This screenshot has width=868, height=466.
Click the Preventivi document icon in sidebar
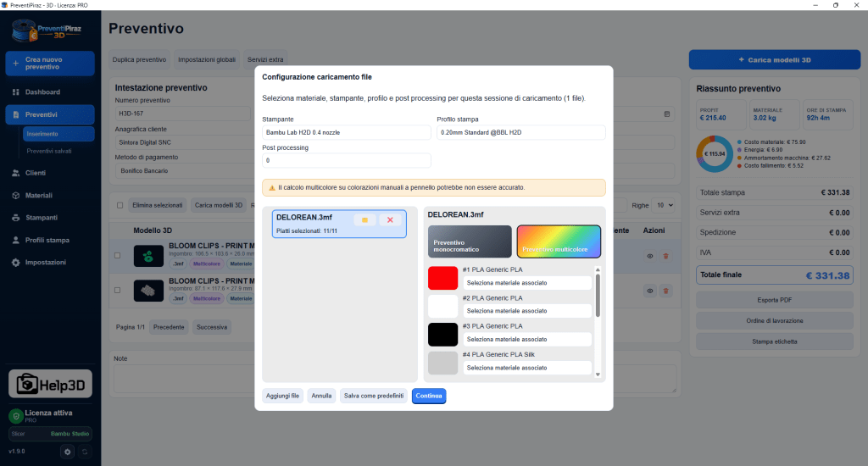click(15, 114)
